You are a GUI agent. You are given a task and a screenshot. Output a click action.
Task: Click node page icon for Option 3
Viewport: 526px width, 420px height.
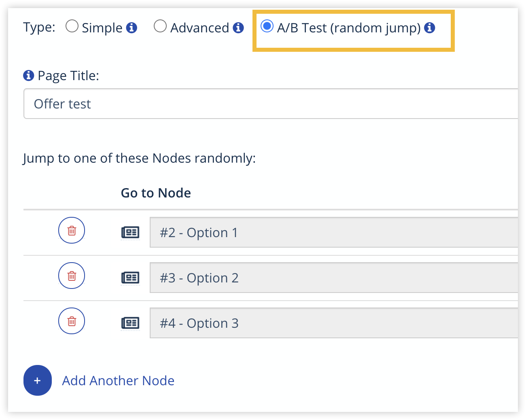[x=130, y=323]
